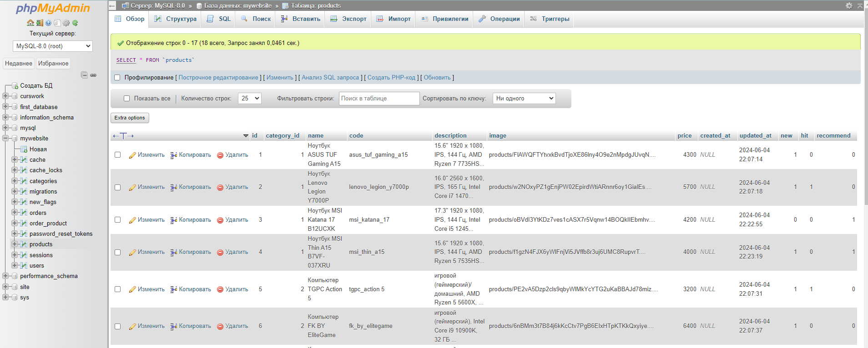Image resolution: width=868 pixels, height=348 pixels.
Task: Open MySQL documentation pages icon in sidebar
Action: tap(57, 23)
